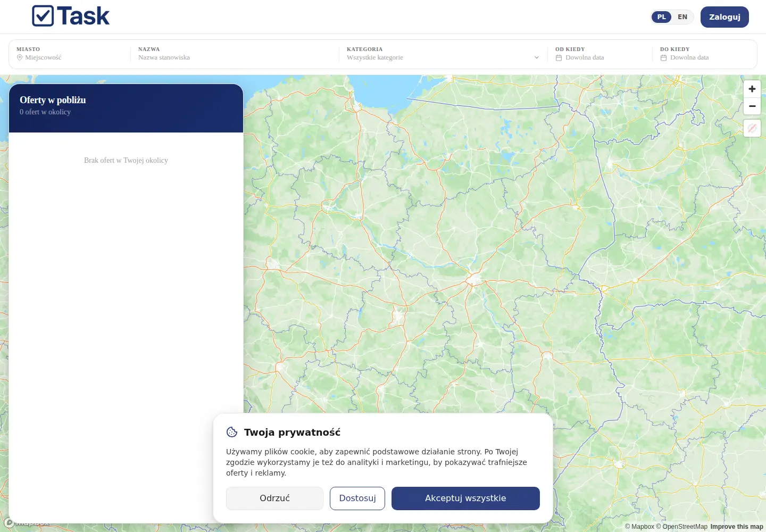Reset map bearing with compass icon

pos(752,128)
